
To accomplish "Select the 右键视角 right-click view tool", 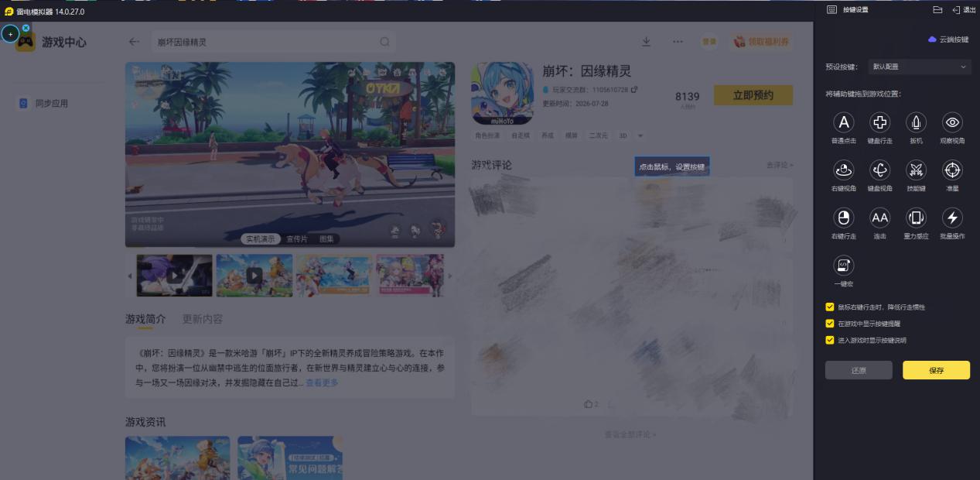I will (844, 170).
